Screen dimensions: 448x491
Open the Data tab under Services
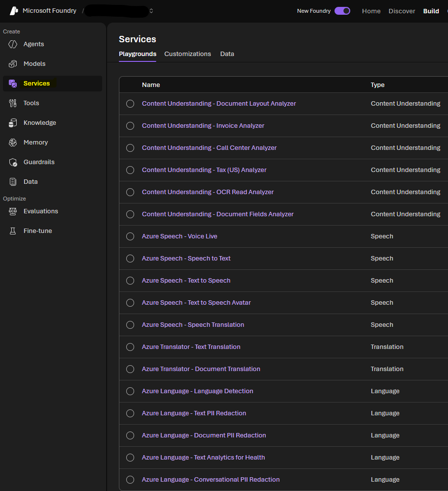click(x=227, y=54)
